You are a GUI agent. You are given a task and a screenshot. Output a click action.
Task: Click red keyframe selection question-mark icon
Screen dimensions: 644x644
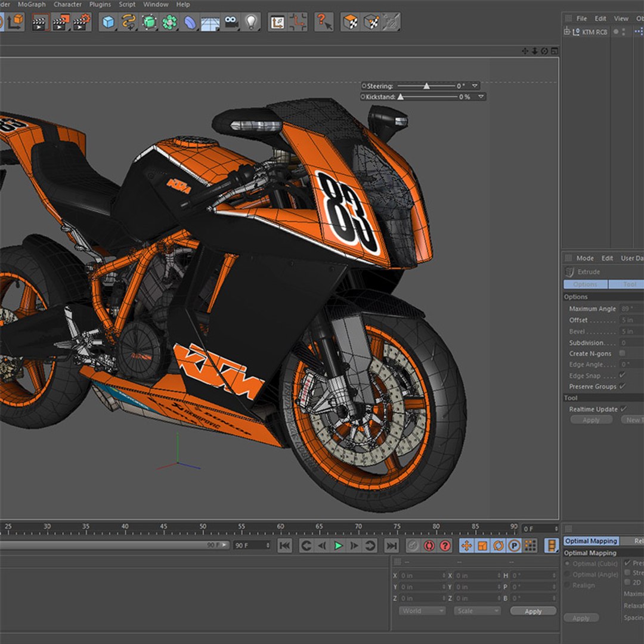[445, 546]
